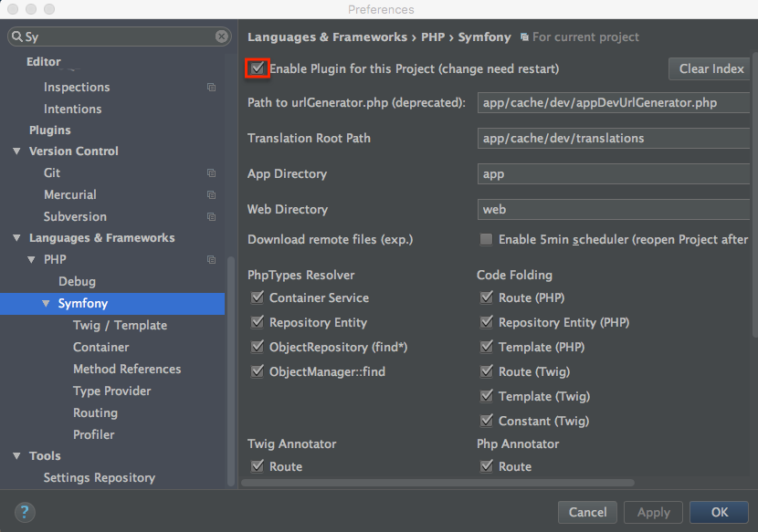758x532 pixels.
Task: Click the settings search input field
Action: tap(120, 37)
